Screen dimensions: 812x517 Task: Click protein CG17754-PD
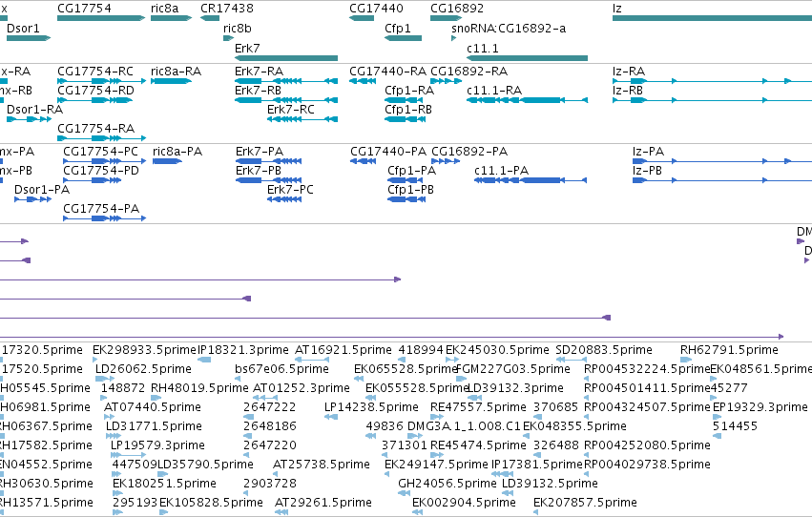tap(93, 180)
